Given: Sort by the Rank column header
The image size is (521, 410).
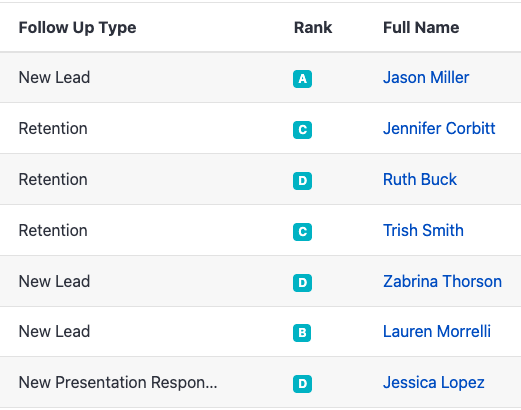Looking at the screenshot, I should click(x=313, y=28).
